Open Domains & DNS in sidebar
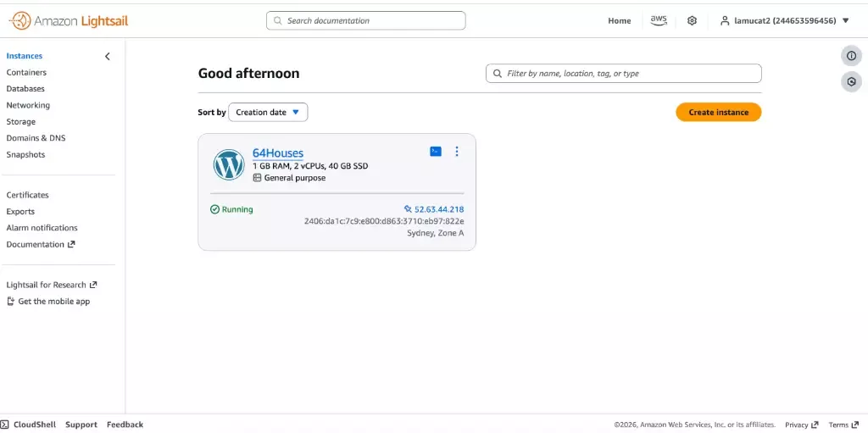The image size is (868, 433). [36, 138]
